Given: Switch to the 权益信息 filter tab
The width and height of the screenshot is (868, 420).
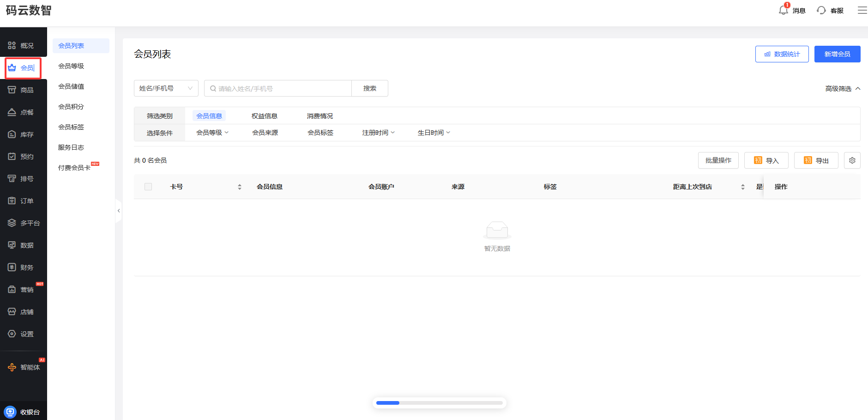Looking at the screenshot, I should pos(264,116).
